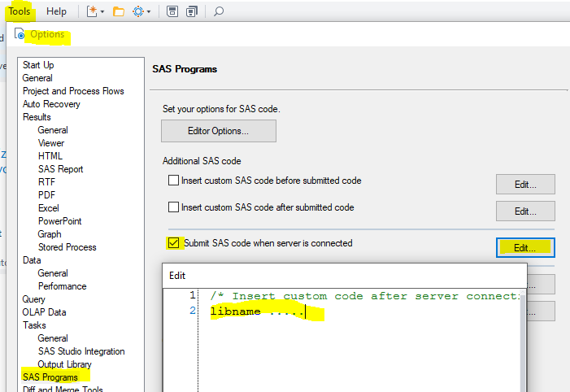Click the Open folder toolbar icon
The image size is (570, 392).
pos(119,11)
